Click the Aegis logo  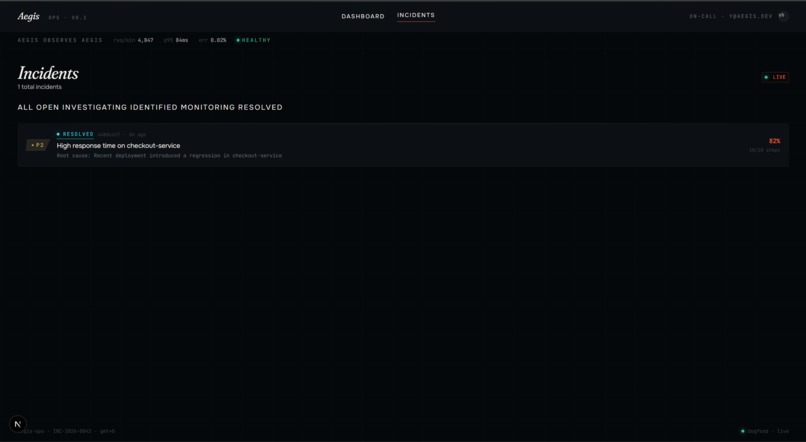28,16
